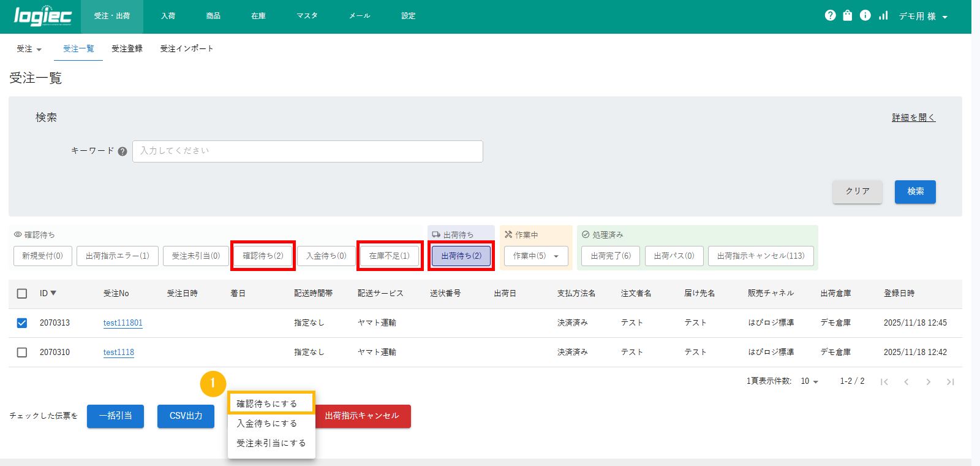980x466 pixels.
Task: Toggle the select-all checkbox in table header
Action: (22, 294)
